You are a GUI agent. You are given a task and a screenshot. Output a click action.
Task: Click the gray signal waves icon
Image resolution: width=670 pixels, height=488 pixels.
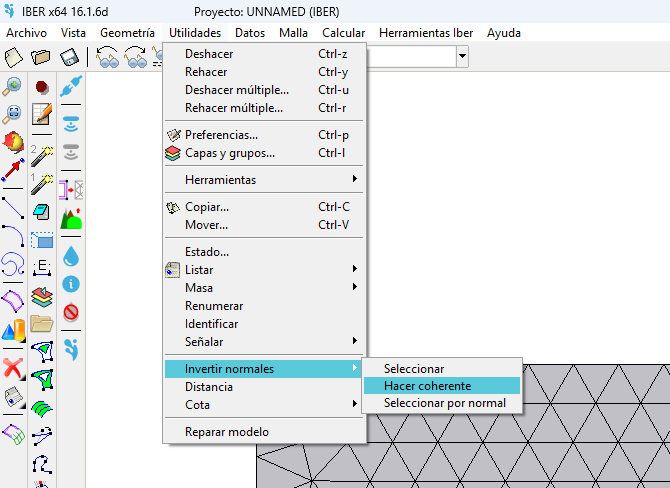(x=71, y=152)
